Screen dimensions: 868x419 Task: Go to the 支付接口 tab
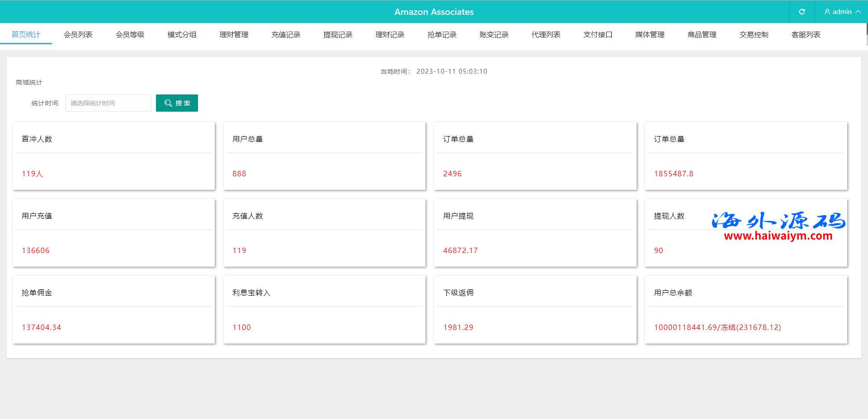[598, 35]
